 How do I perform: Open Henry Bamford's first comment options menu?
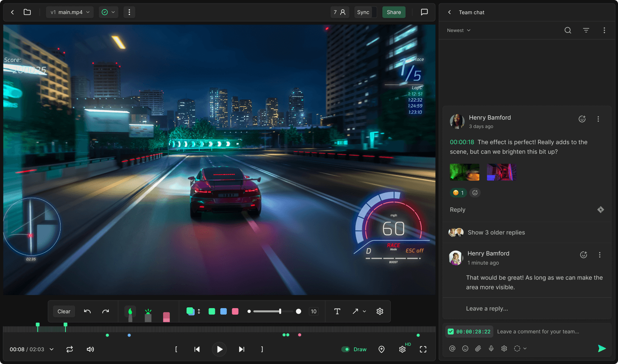[x=598, y=119]
